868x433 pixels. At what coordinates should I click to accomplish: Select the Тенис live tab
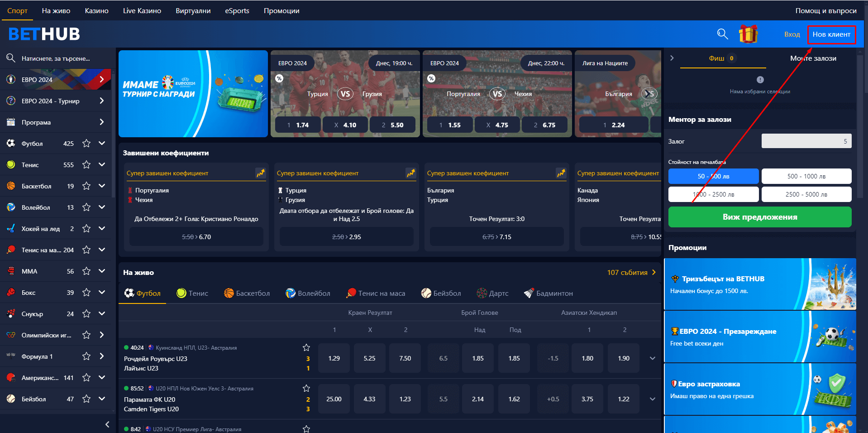click(192, 293)
